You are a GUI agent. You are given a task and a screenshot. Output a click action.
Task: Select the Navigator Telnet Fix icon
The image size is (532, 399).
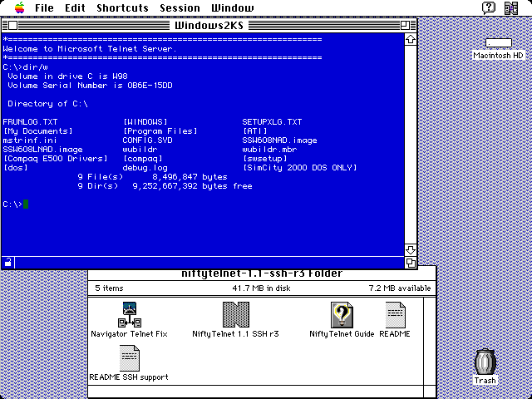coord(130,314)
